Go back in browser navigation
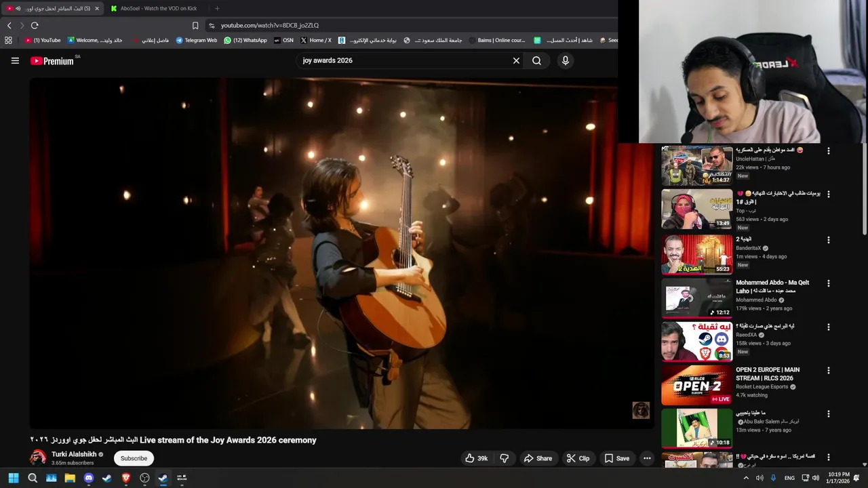This screenshot has height=488, width=868. [9, 25]
